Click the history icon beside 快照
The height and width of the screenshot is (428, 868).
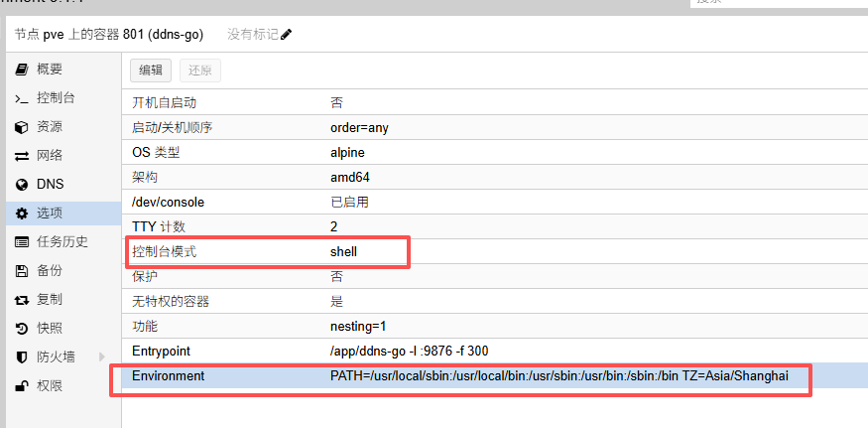tap(21, 329)
